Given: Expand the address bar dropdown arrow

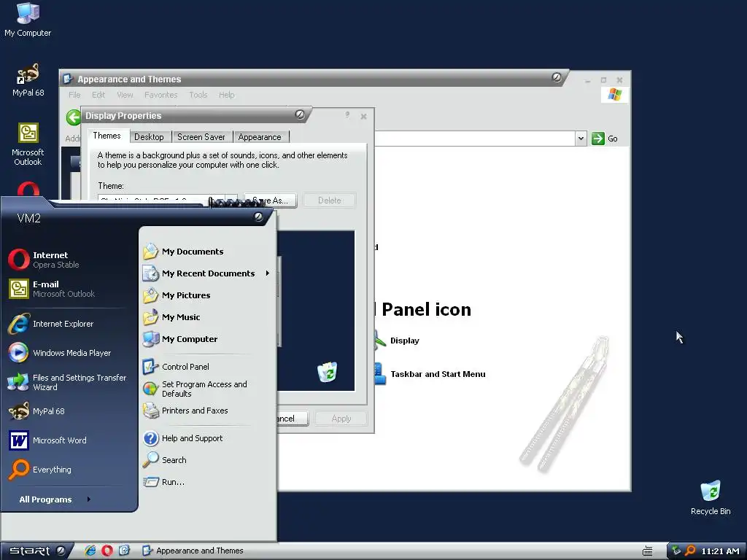Looking at the screenshot, I should tap(580, 139).
